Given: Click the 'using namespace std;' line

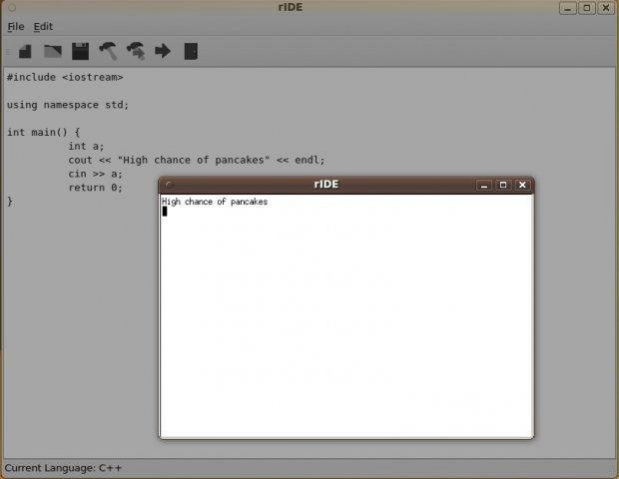Looking at the screenshot, I should pyautogui.click(x=68, y=104).
